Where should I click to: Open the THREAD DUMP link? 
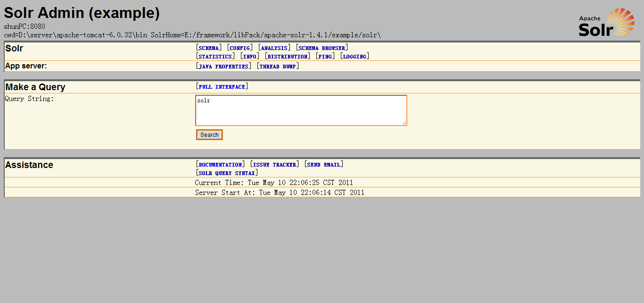[278, 67]
